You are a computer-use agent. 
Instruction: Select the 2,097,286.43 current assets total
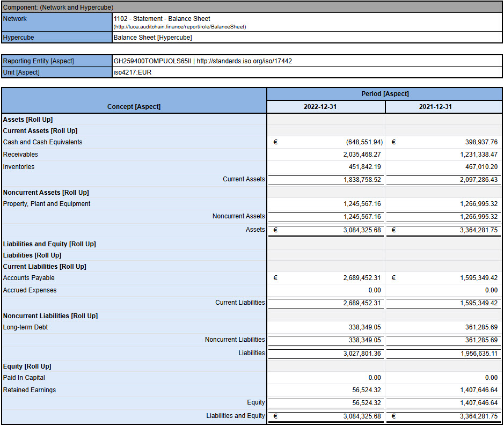(x=479, y=180)
